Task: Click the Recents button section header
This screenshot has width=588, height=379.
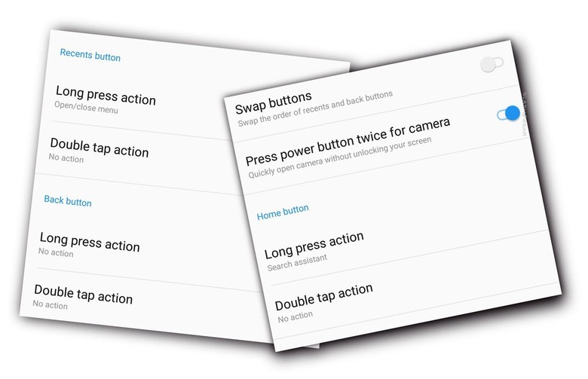Action: [90, 56]
